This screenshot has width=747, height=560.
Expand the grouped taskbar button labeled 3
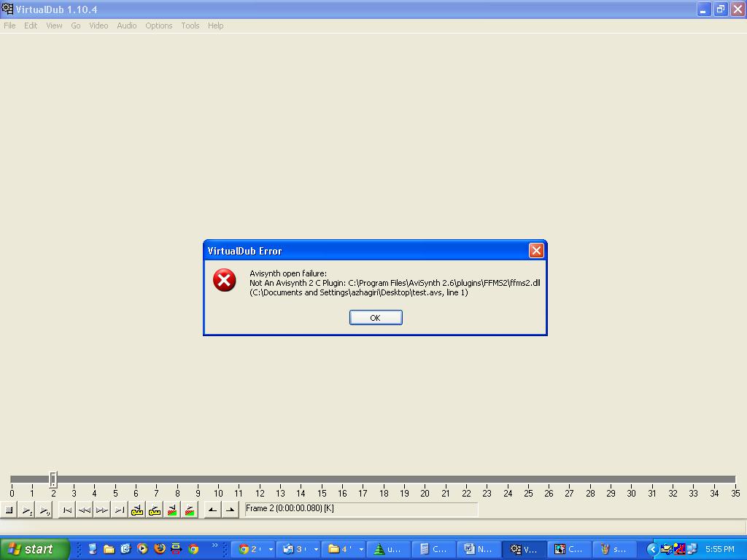click(299, 549)
